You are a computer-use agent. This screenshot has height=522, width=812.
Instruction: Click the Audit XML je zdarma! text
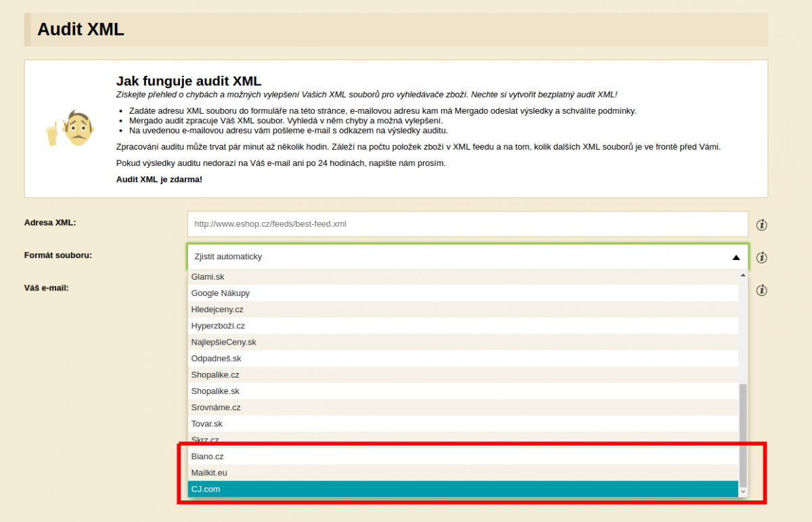159,179
